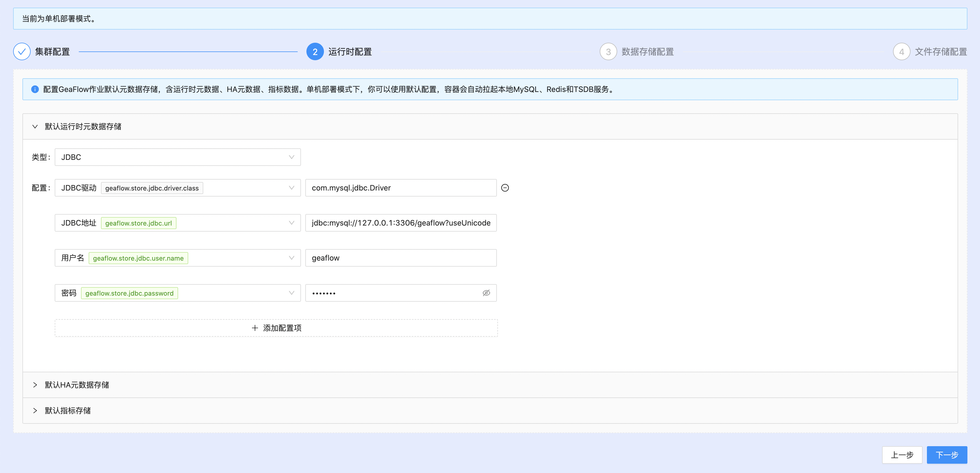The width and height of the screenshot is (980, 473).
Task: Select the JDBC驱动 configuration key dropdown
Action: click(178, 188)
